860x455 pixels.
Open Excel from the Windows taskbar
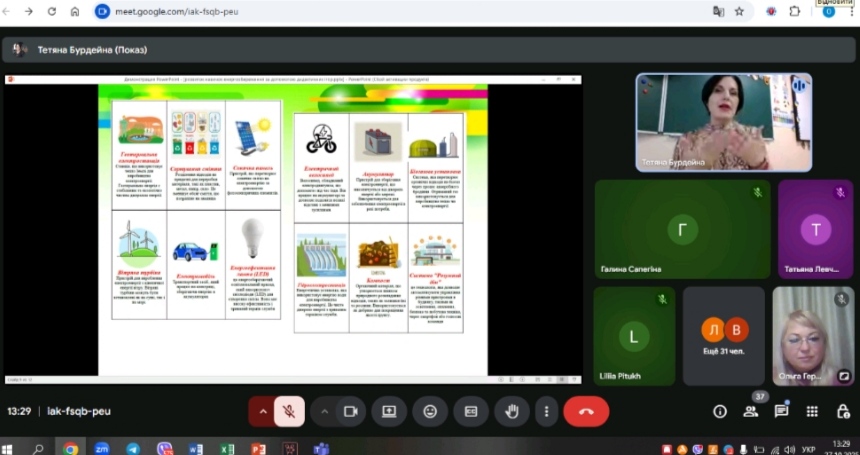(227, 449)
